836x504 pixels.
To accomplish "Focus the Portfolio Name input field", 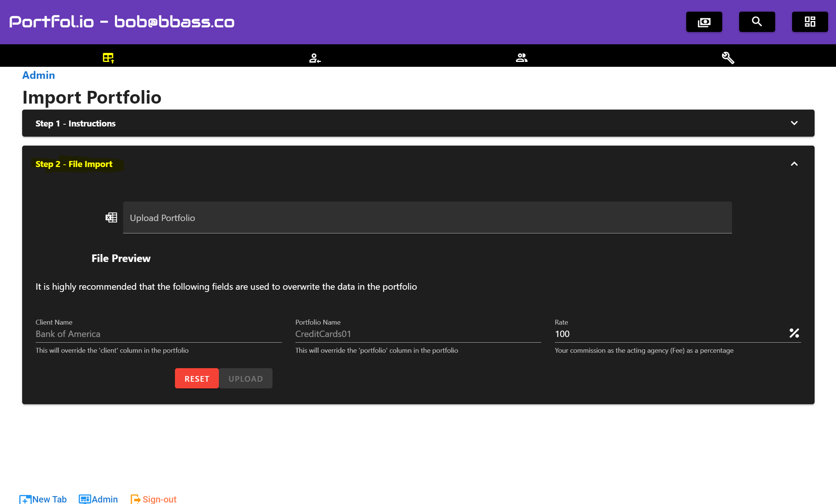I will point(418,334).
